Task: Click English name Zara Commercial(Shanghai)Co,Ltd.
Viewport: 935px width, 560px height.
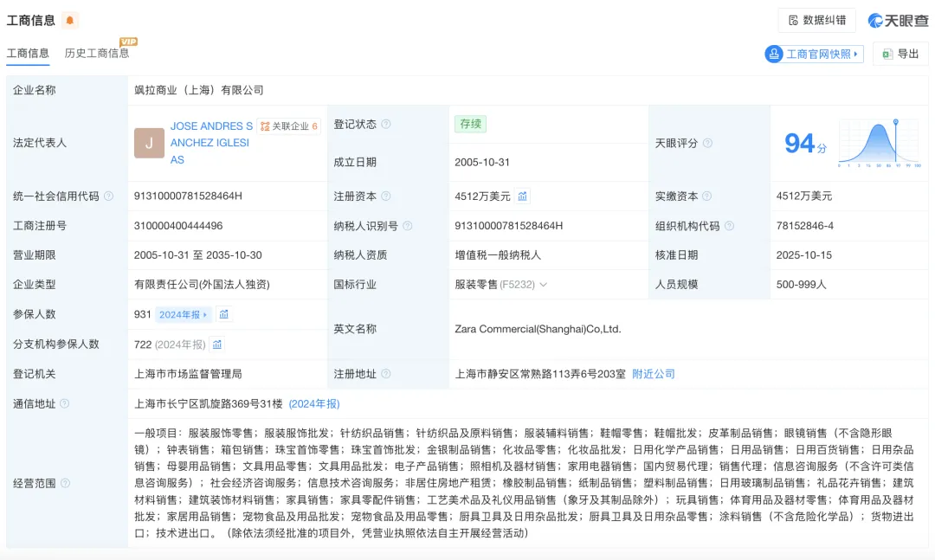Action: click(x=538, y=329)
